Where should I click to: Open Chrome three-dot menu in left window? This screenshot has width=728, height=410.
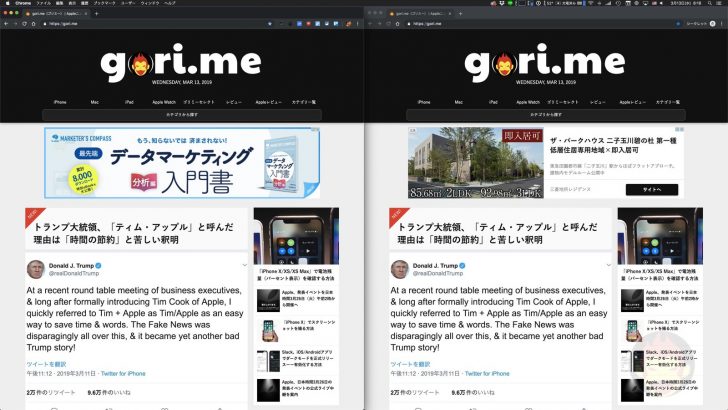point(358,23)
